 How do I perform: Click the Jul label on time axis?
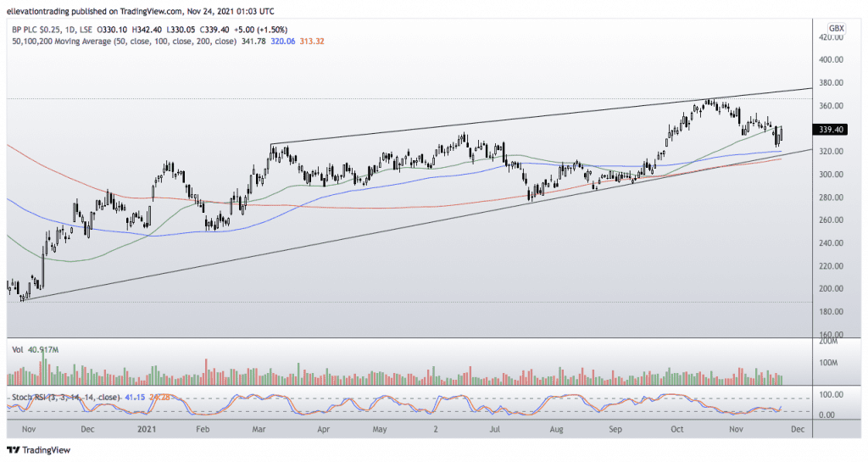495,429
